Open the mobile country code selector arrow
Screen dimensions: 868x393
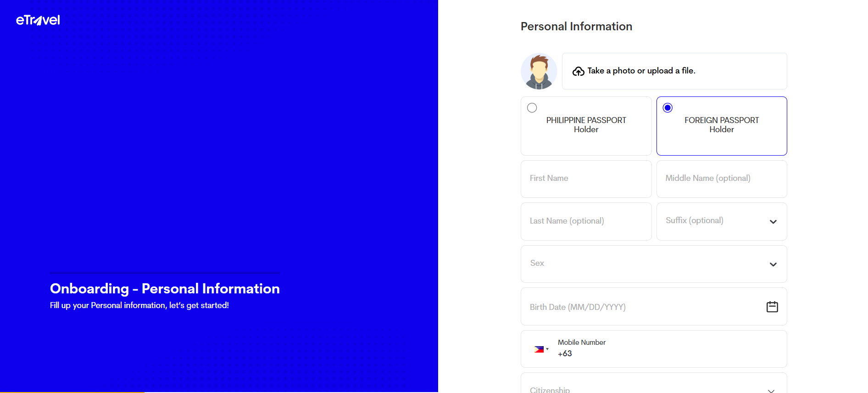tap(547, 349)
